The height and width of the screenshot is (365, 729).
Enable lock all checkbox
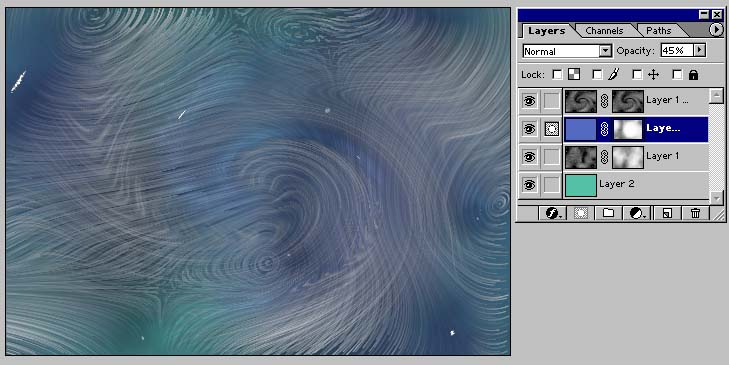(677, 74)
